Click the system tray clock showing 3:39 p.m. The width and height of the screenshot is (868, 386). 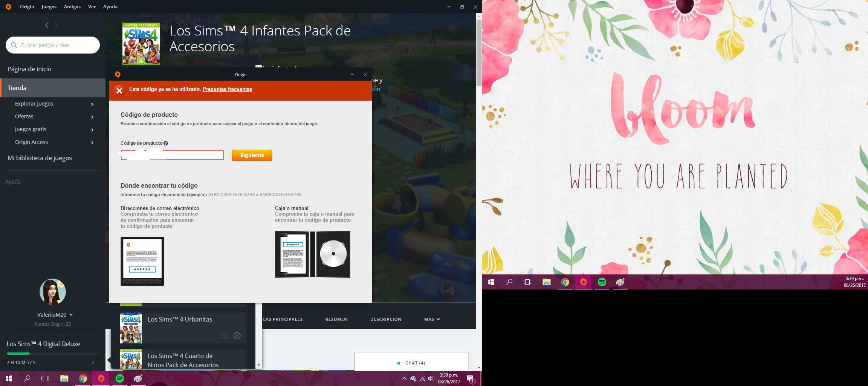pyautogui.click(x=449, y=378)
